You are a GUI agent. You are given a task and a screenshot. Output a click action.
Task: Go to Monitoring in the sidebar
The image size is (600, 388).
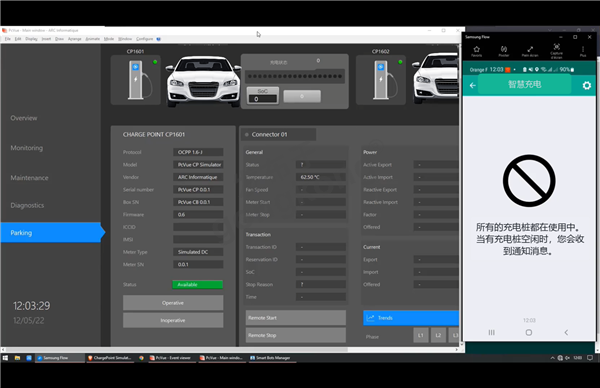[27, 148]
